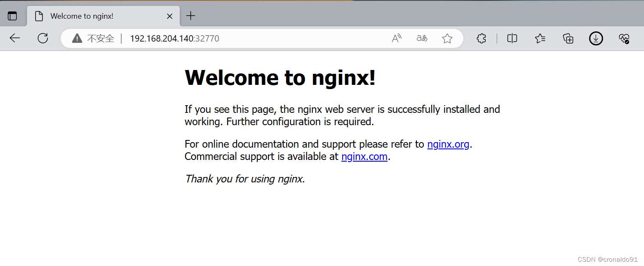Open Collections panel
The image size is (644, 266).
coord(568,39)
